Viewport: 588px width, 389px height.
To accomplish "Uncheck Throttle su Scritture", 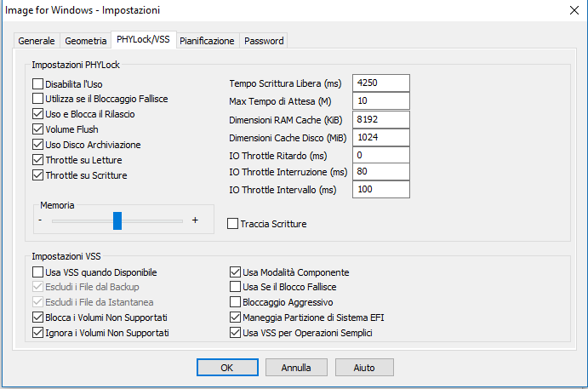I will click(38, 175).
